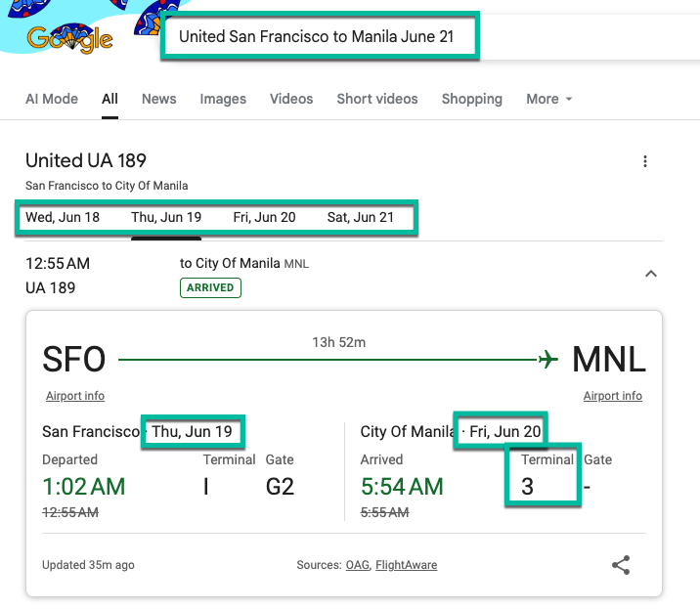Open the OAG source link
This screenshot has width=700, height=609.
358,565
